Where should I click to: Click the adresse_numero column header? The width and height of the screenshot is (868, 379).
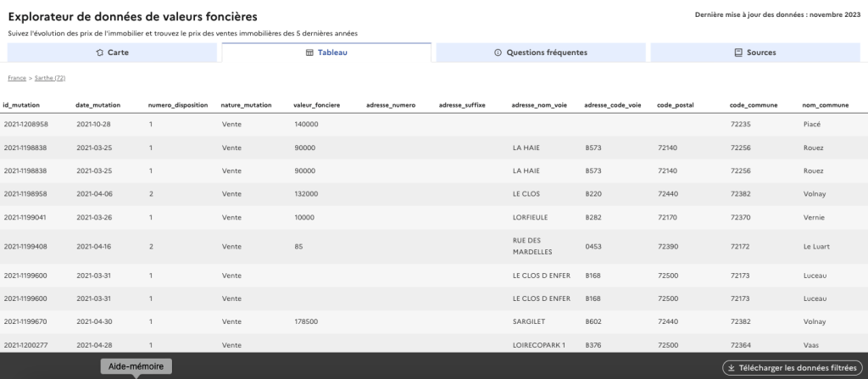coord(390,105)
